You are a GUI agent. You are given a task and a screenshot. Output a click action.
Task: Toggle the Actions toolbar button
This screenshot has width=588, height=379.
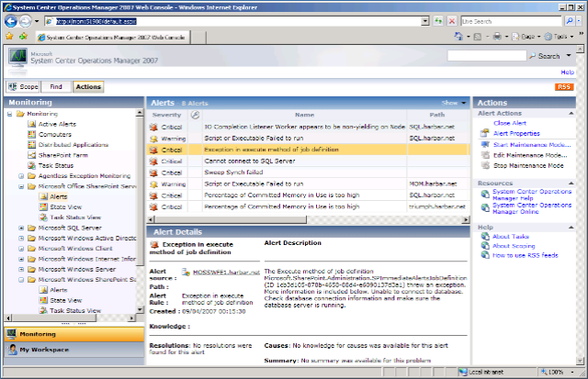(88, 86)
